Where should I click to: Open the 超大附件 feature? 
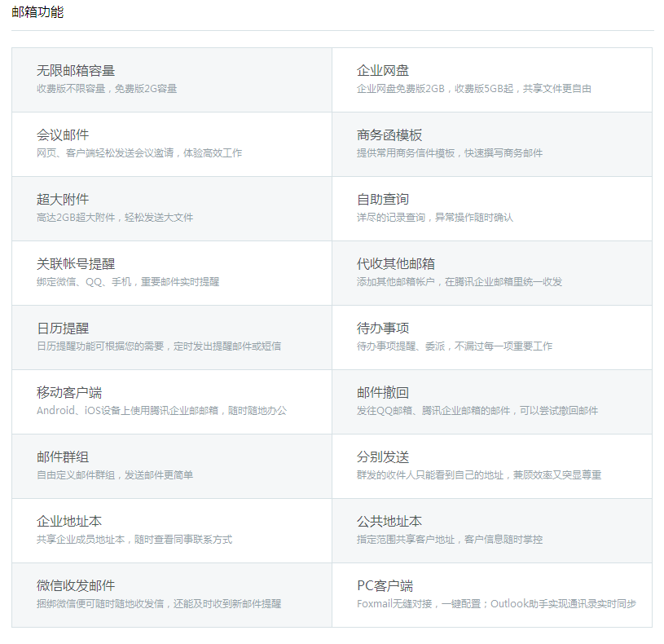tap(63, 200)
